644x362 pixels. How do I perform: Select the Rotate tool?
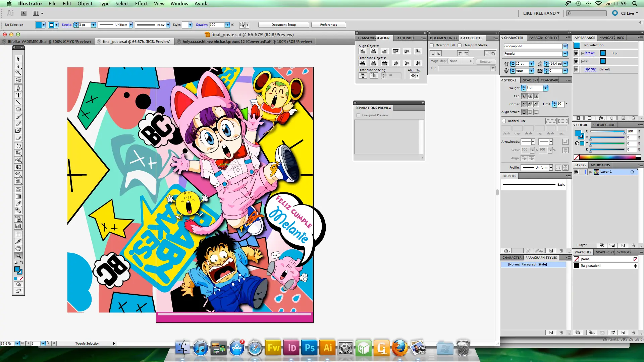(x=18, y=146)
